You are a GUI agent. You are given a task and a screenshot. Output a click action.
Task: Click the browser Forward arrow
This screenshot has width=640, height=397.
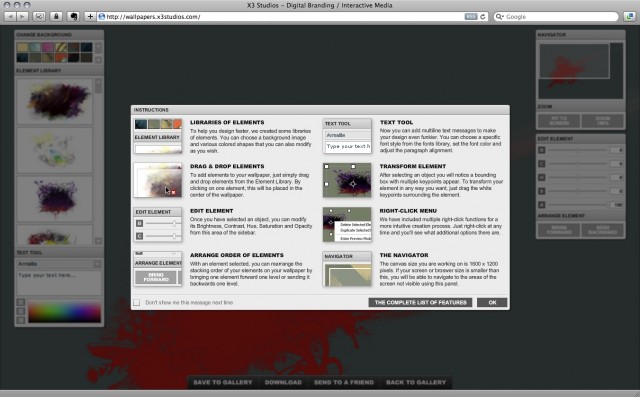[22, 17]
